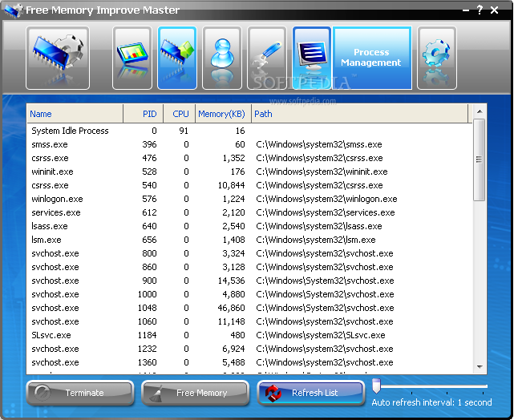Select the SLsvc.exe process row
The height and width of the screenshot is (420, 514).
tap(250, 335)
